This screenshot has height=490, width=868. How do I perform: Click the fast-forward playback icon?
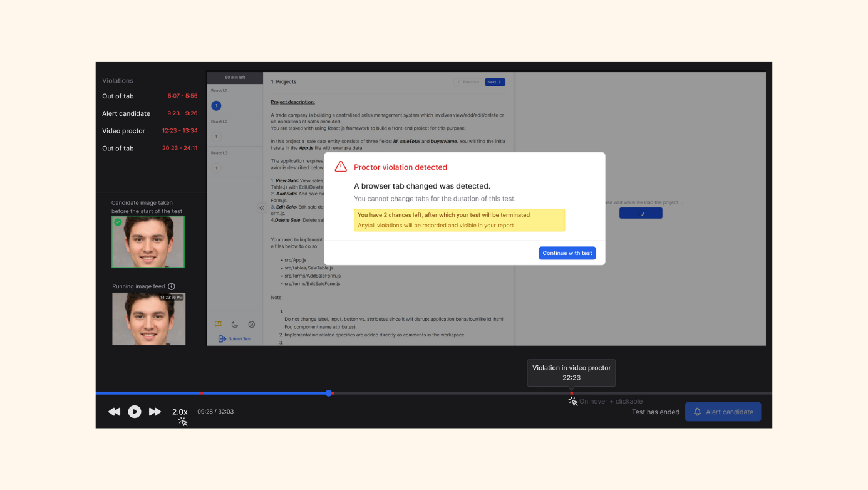(x=155, y=412)
